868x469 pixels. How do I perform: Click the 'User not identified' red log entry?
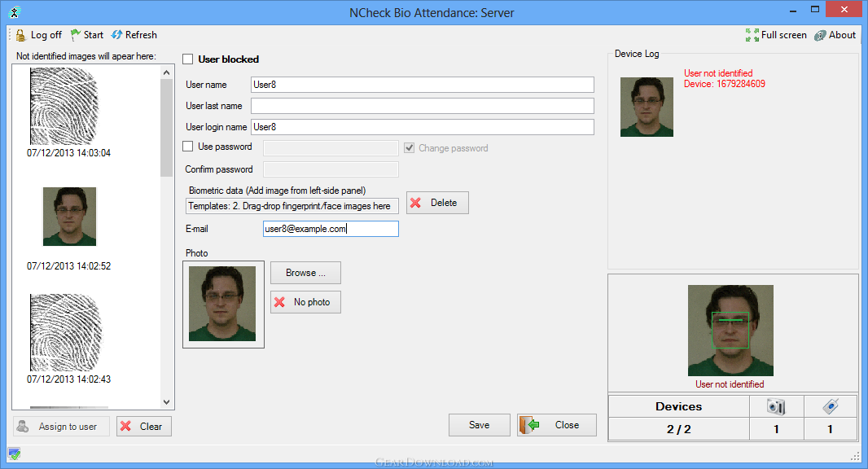click(718, 73)
